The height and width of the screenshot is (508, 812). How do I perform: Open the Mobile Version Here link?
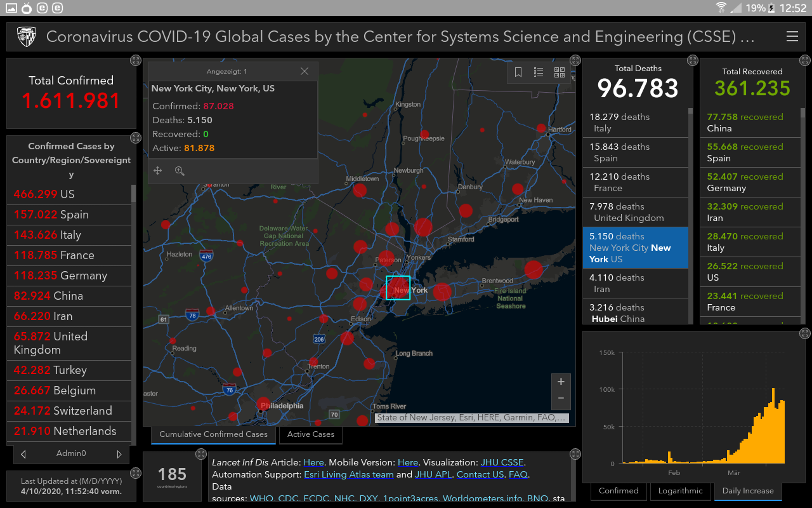point(408,462)
